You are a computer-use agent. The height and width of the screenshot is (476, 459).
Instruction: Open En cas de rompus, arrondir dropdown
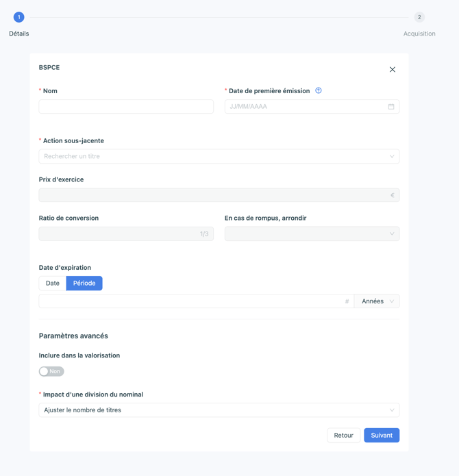[x=312, y=234]
